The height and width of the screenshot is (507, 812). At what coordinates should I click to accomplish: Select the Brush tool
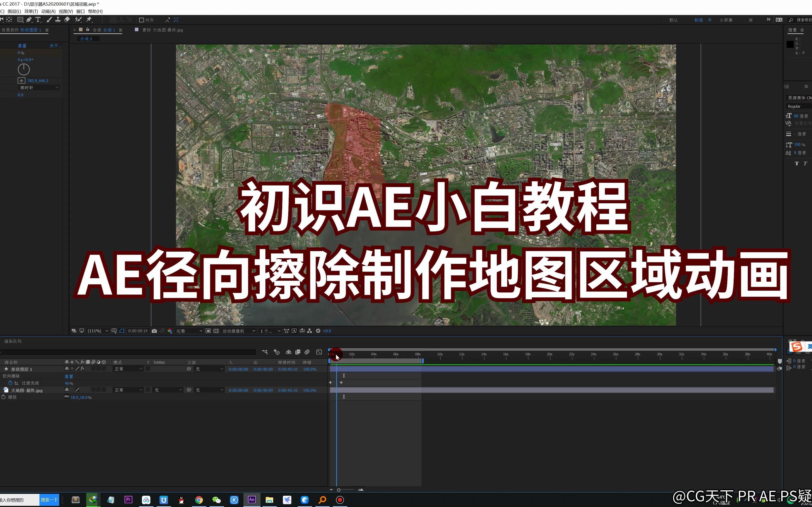tap(49, 20)
